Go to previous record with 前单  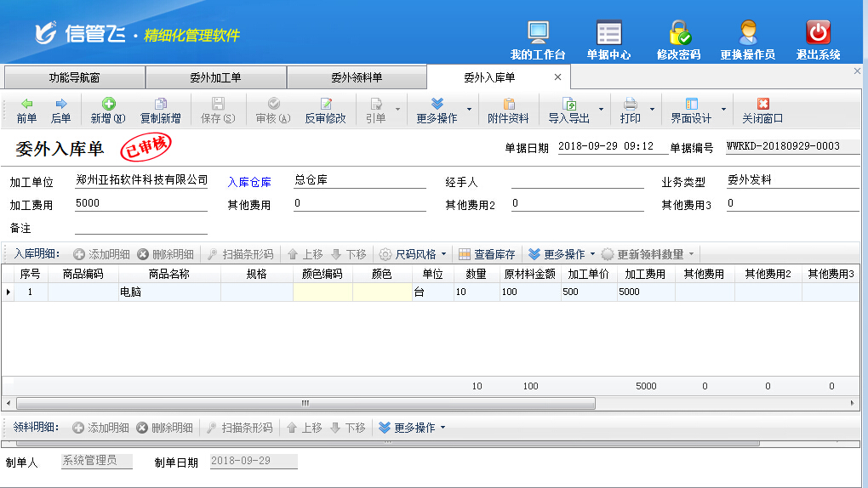(27, 111)
